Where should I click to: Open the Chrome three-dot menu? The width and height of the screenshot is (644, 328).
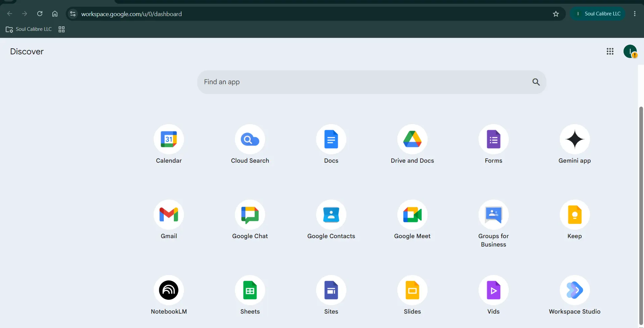point(635,14)
